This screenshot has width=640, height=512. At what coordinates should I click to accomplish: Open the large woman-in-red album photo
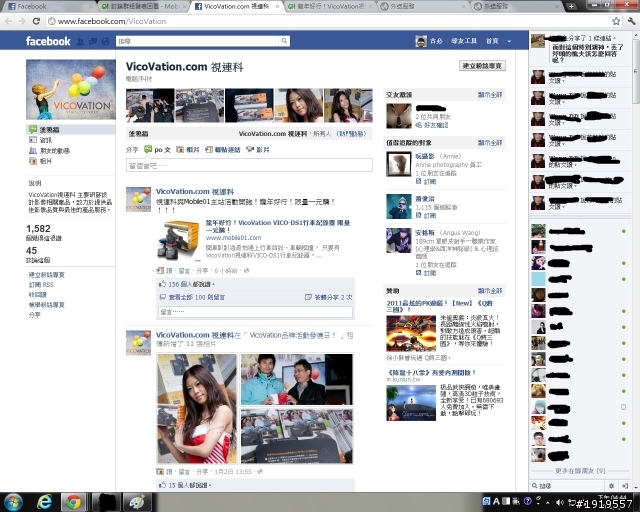coord(197,408)
